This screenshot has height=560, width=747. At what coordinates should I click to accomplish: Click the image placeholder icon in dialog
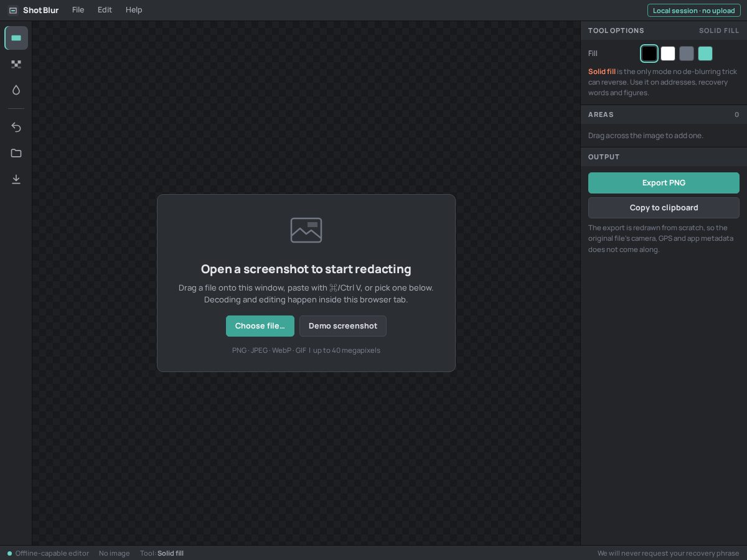306,230
